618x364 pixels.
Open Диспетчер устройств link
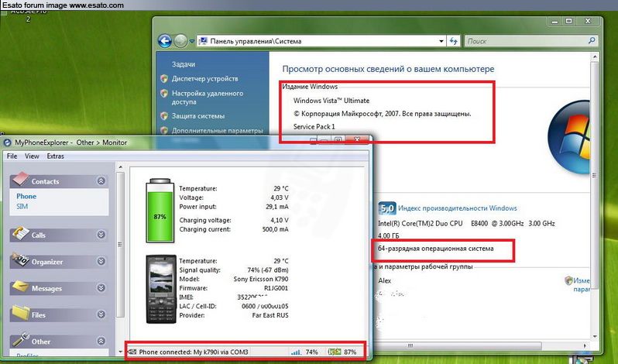click(205, 79)
